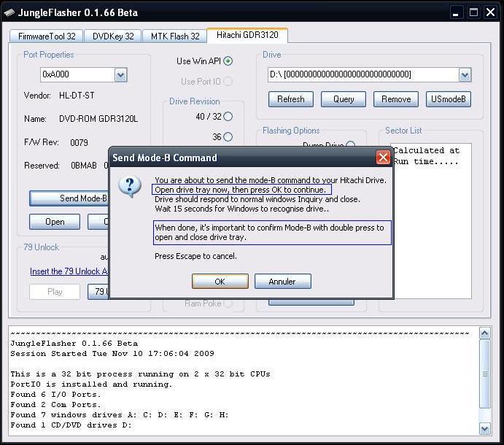The image size is (504, 445).
Task: Click the 'HL-DT-ST' vendor value
Action: tap(77, 96)
